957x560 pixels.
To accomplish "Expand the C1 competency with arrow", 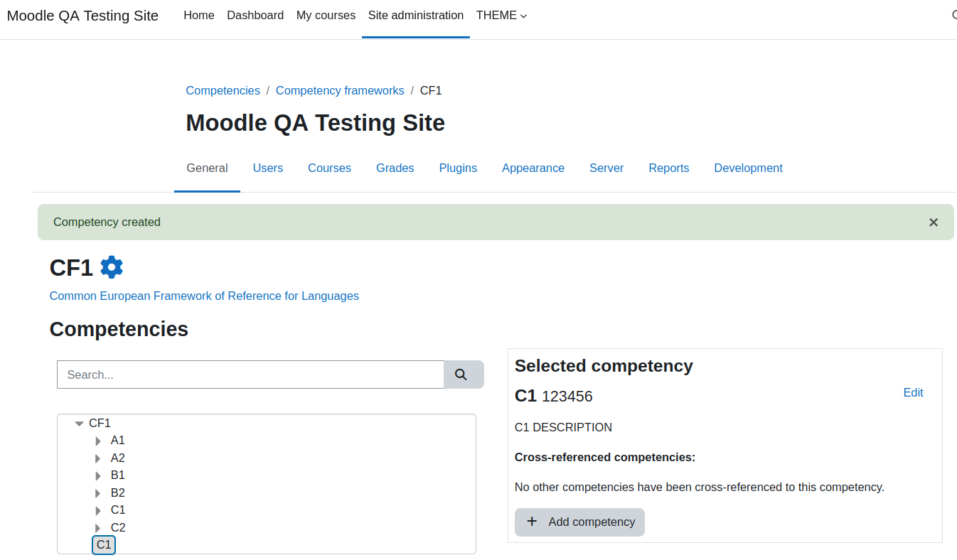I will click(98, 510).
